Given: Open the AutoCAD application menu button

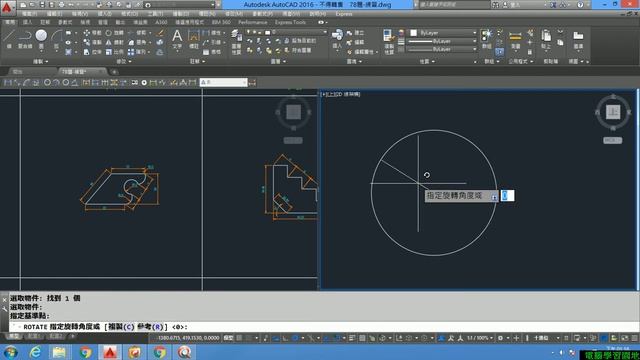Looking at the screenshot, I should [x=7, y=7].
